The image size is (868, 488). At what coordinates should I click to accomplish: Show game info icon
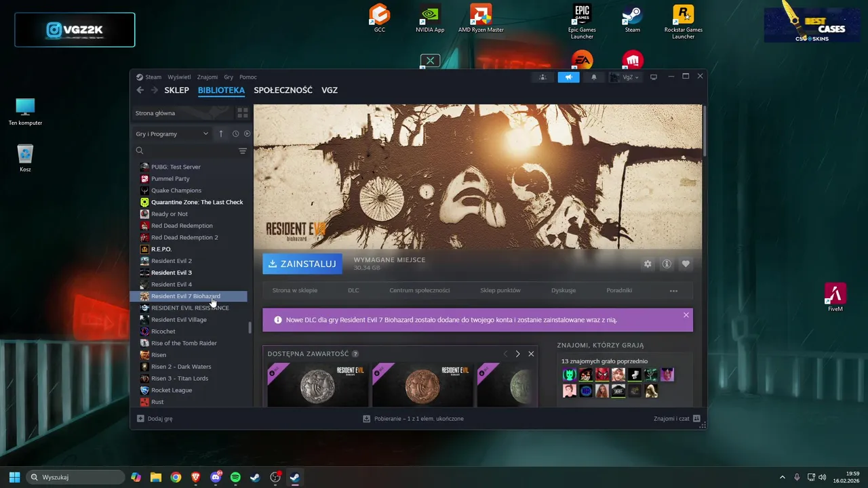click(667, 264)
